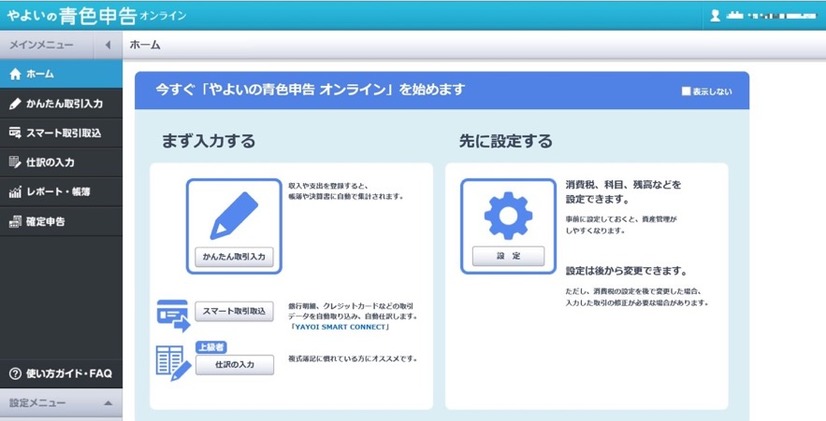Click the notebook icon beside 仕訳の入力 in sidebar

(15, 162)
